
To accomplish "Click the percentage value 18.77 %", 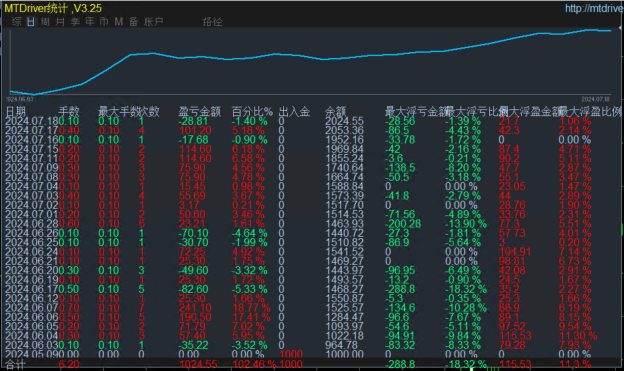I will pyautogui.click(x=251, y=308).
